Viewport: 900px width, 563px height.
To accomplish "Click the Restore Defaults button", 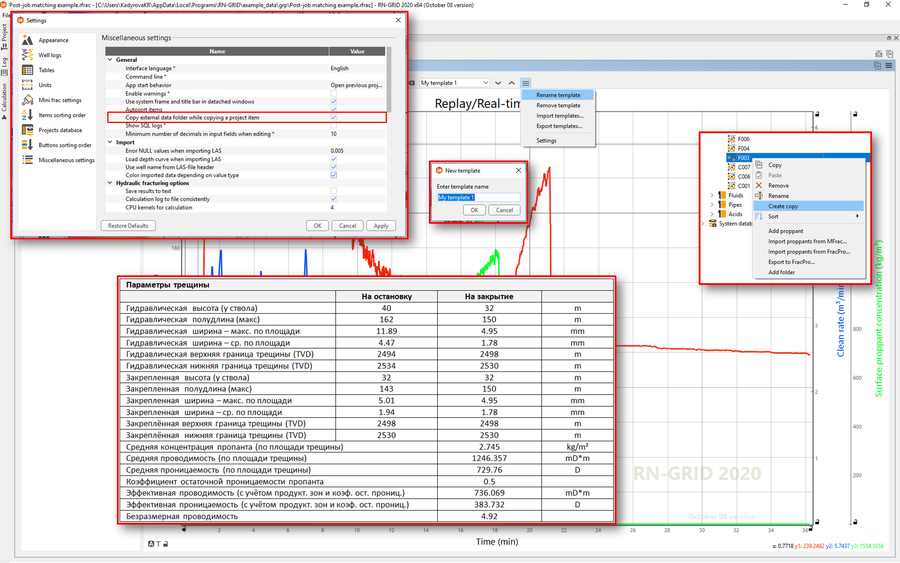I will pos(128,226).
